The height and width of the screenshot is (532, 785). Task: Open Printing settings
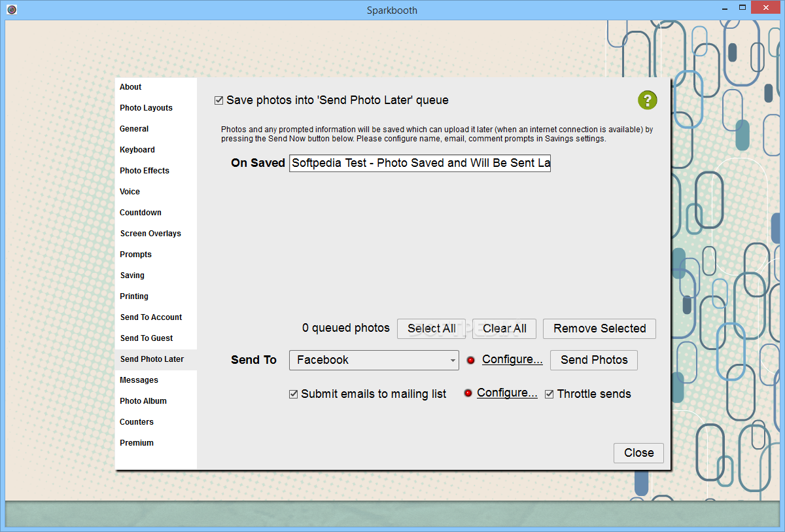point(156,296)
